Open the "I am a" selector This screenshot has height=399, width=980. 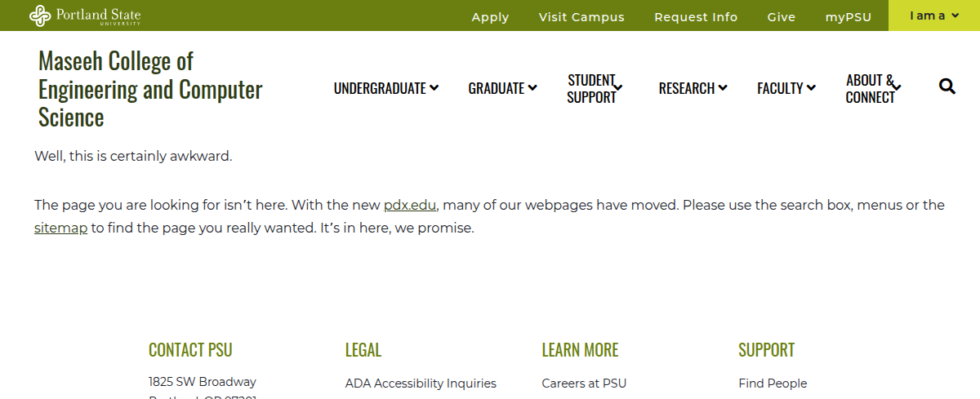point(934,16)
